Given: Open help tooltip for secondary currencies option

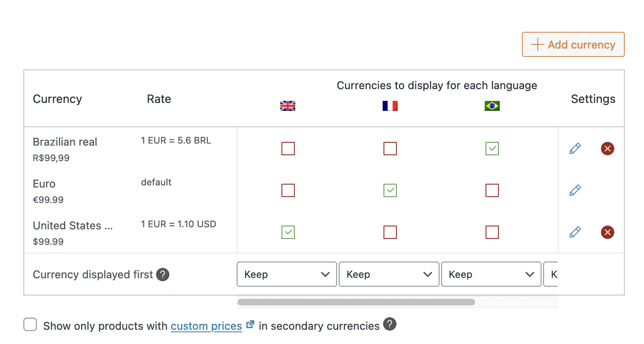Looking at the screenshot, I should point(390,324).
